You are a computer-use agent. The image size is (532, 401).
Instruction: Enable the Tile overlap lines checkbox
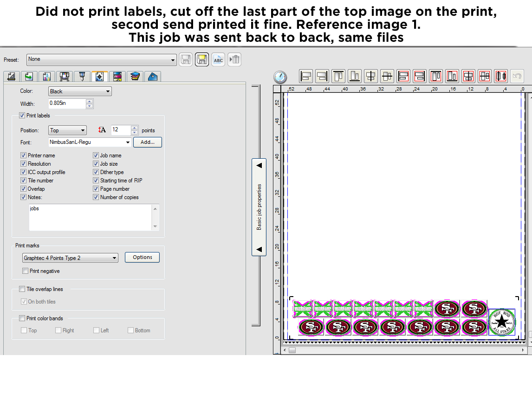[22, 289]
